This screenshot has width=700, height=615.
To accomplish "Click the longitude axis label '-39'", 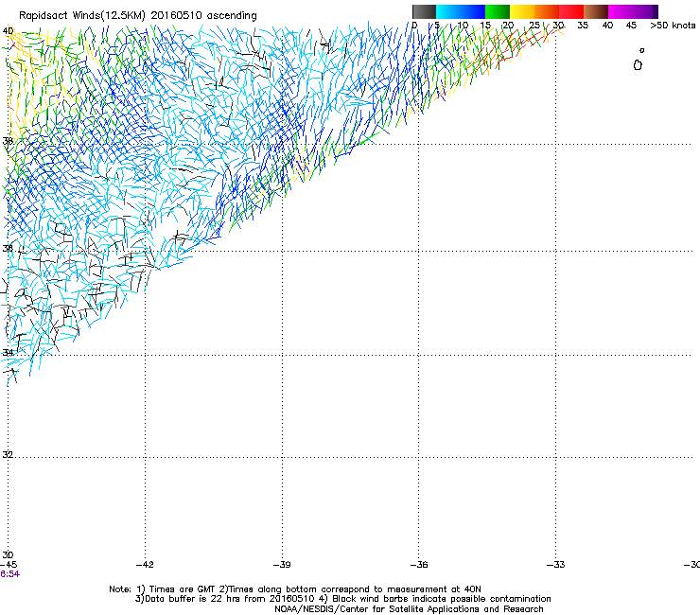I will (x=282, y=565).
